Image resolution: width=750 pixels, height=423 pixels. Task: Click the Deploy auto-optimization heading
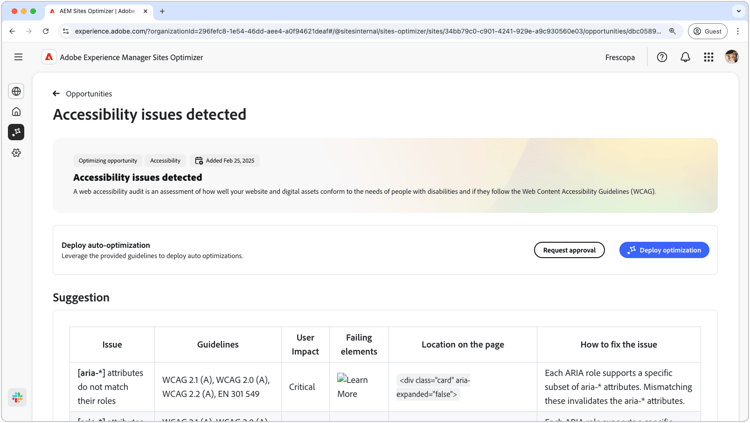(106, 245)
